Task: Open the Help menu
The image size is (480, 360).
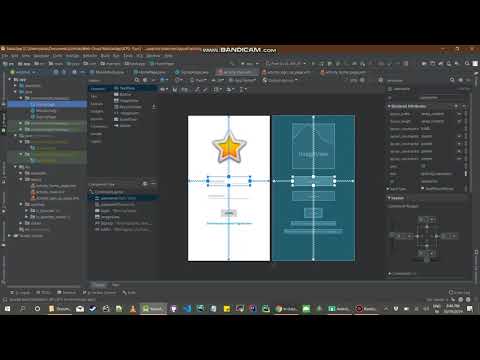Action: (x=169, y=56)
